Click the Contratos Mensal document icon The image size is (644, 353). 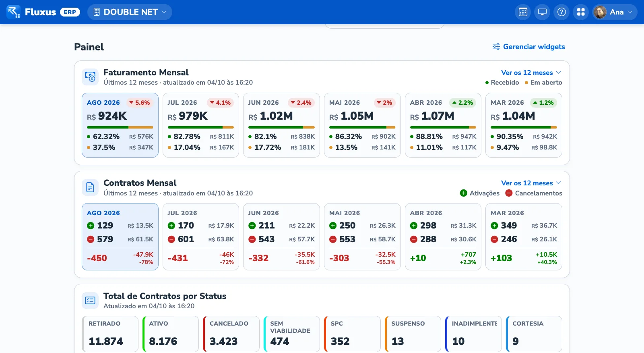point(90,187)
